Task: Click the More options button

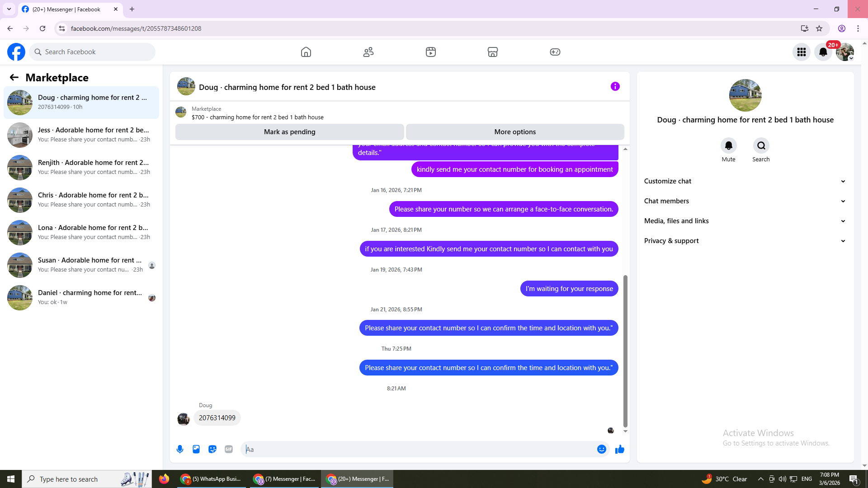Action: 515,132
